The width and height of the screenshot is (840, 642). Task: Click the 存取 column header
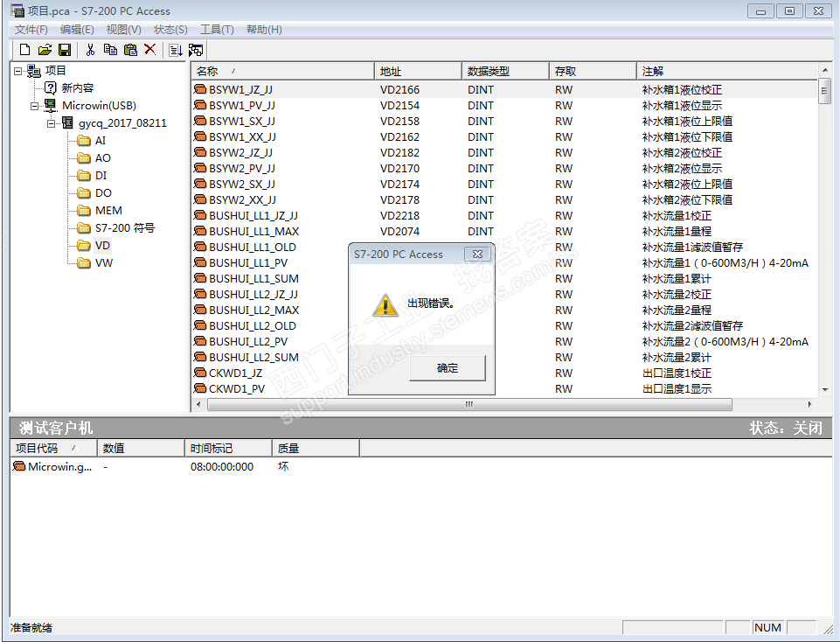(593, 71)
